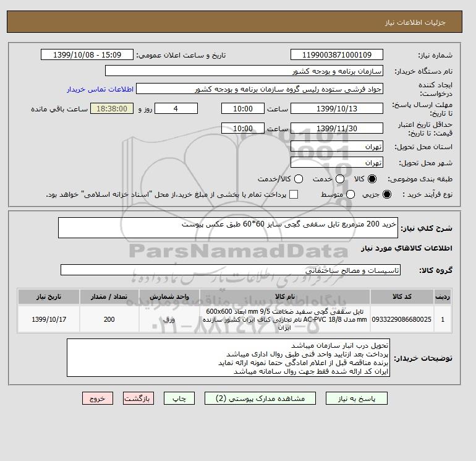Click the واحد شمارش column header
The height and width of the screenshot is (461, 476).
click(x=169, y=296)
